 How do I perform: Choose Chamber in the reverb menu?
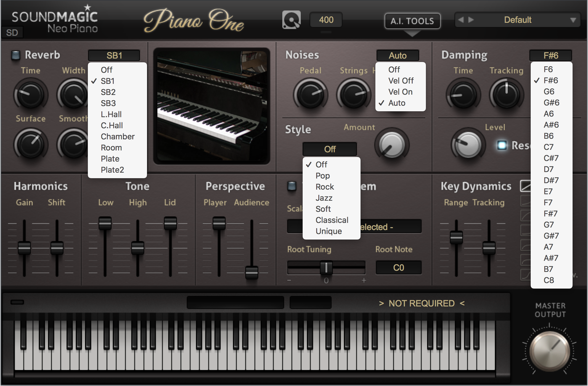[x=117, y=137]
